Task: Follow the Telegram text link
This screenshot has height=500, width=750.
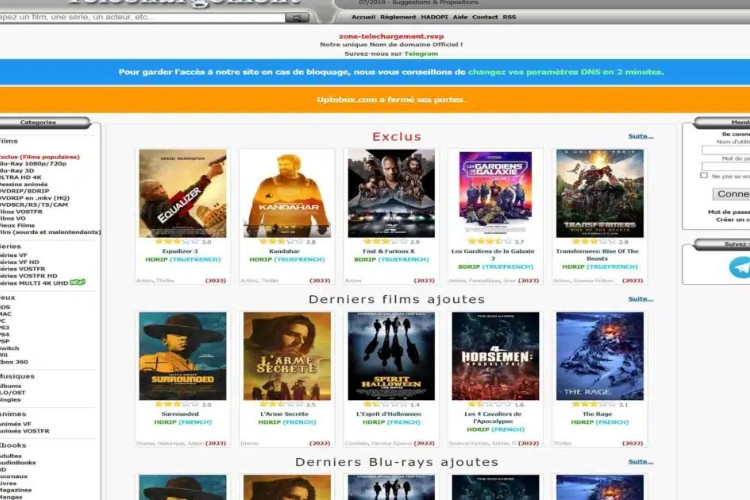Action: 421,54
